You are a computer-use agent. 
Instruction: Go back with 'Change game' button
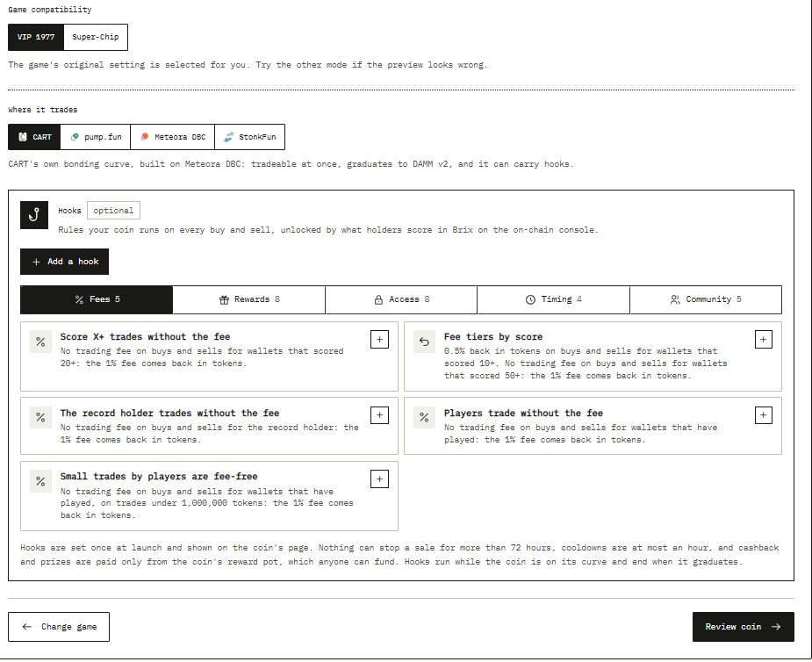(59, 627)
